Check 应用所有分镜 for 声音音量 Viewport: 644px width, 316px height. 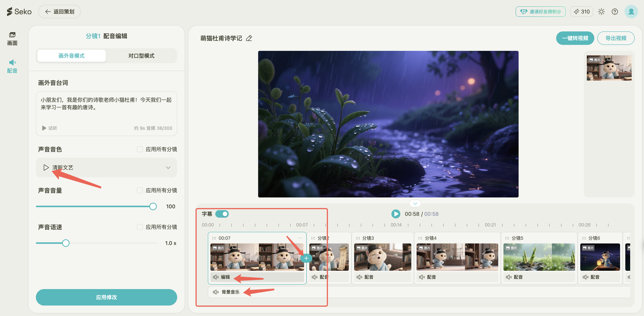[140, 190]
